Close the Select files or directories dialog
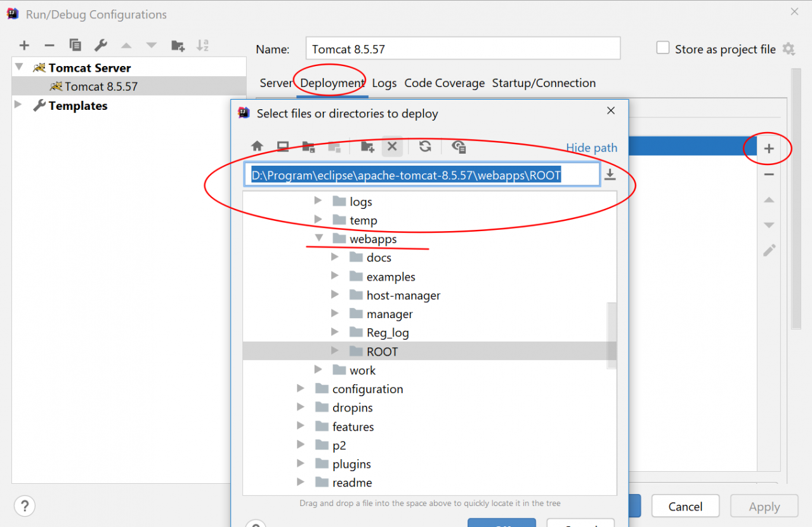This screenshot has height=527, width=812. 611,110
